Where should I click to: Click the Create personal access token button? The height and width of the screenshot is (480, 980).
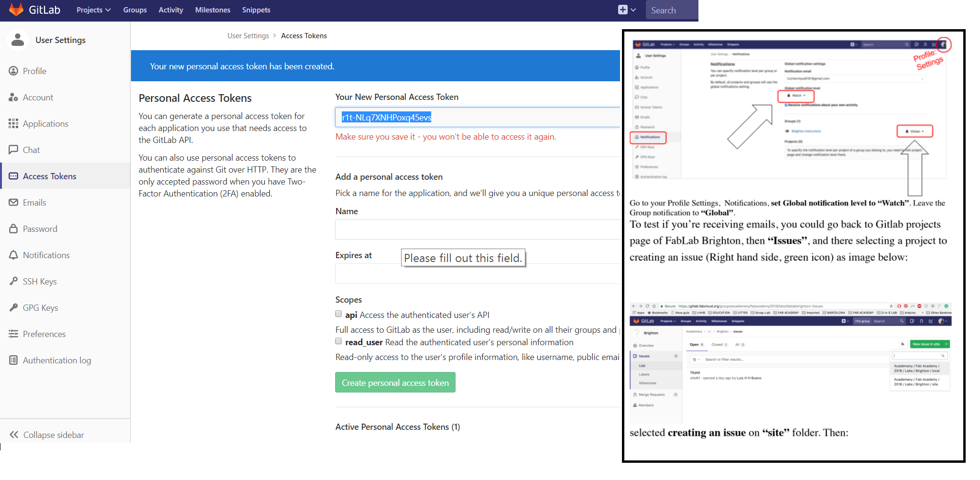coord(395,382)
